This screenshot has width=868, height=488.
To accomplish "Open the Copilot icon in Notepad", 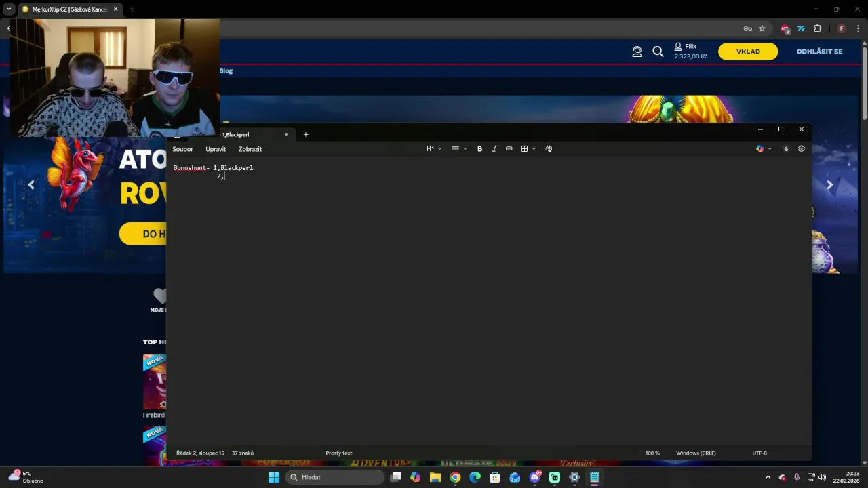I will pos(759,148).
